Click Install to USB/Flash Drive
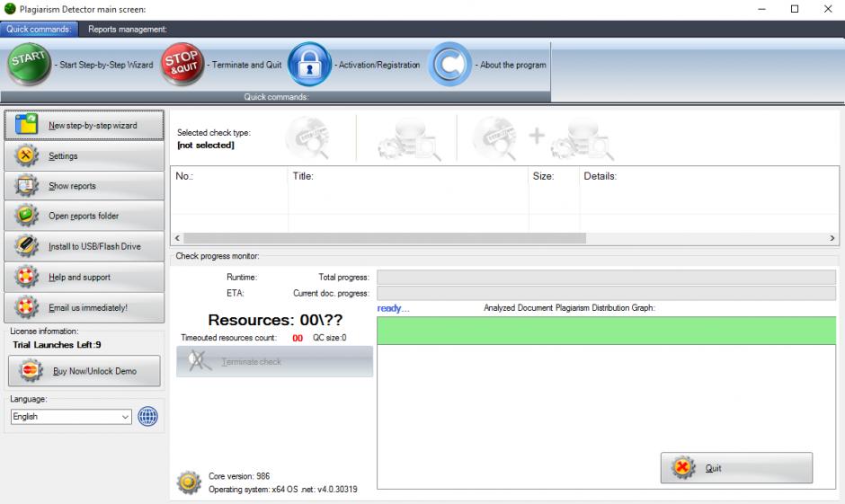 84,247
